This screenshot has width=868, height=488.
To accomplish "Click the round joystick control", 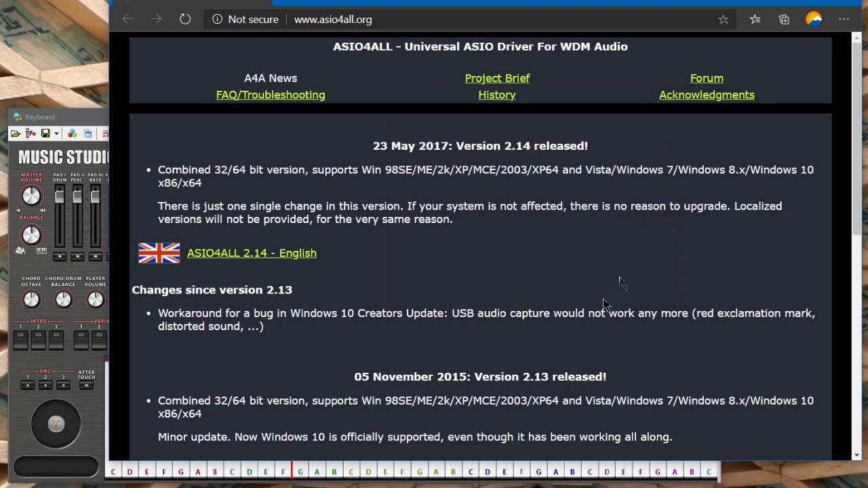I will [x=56, y=424].
